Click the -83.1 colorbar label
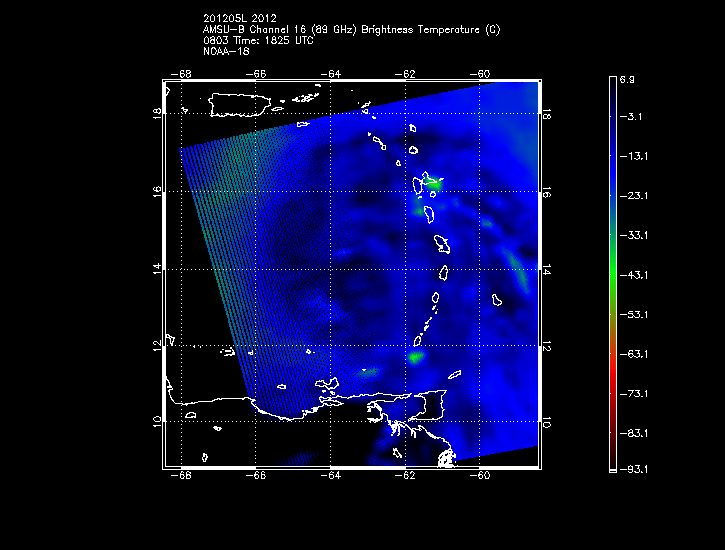This screenshot has height=550, width=725. pos(637,433)
